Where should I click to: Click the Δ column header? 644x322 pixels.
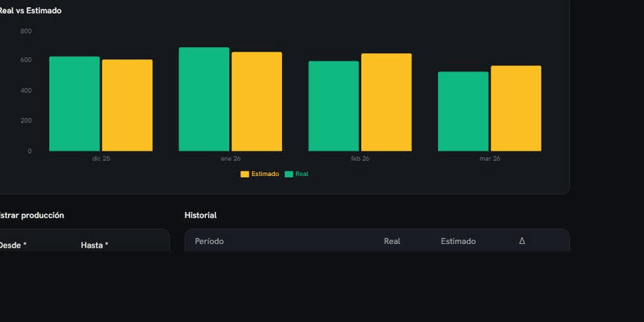coord(522,241)
